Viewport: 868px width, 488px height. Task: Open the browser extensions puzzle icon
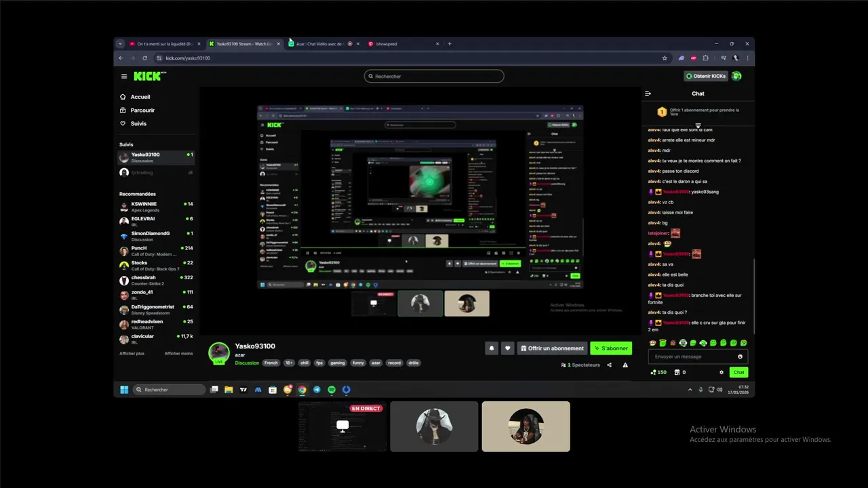(705, 58)
